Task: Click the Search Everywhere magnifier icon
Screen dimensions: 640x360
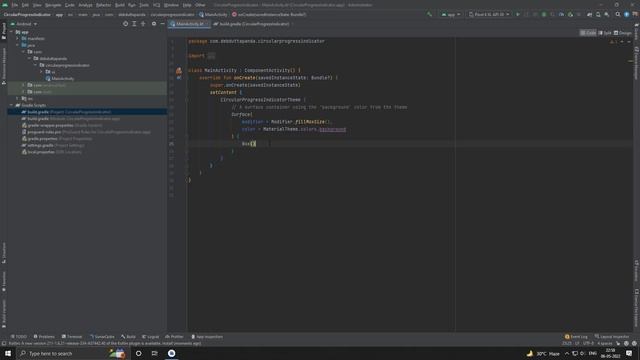Action: tap(618, 14)
